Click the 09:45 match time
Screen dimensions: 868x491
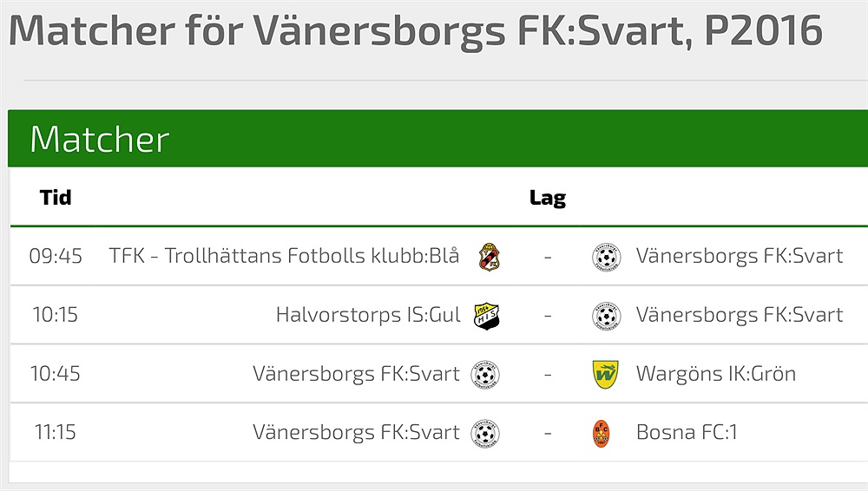click(56, 256)
